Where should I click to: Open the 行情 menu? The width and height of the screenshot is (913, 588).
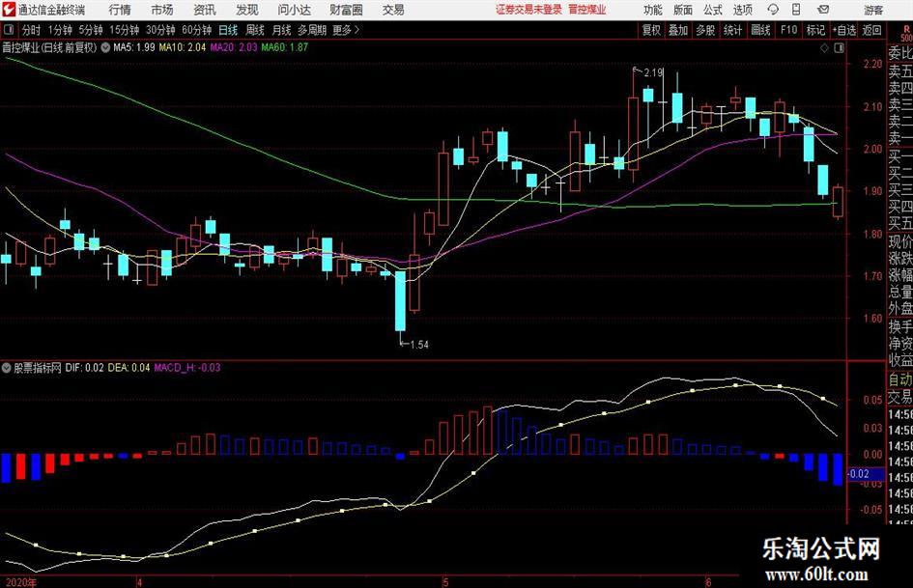[120, 10]
